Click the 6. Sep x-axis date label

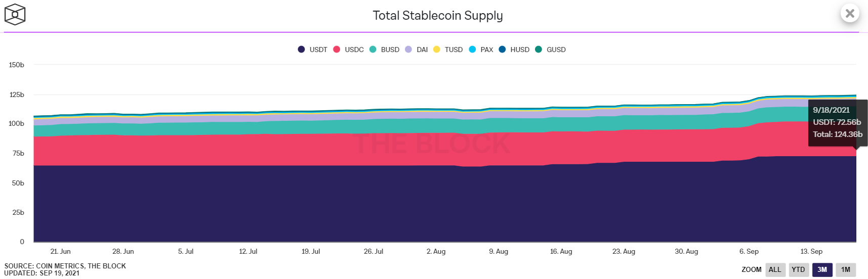tap(749, 251)
